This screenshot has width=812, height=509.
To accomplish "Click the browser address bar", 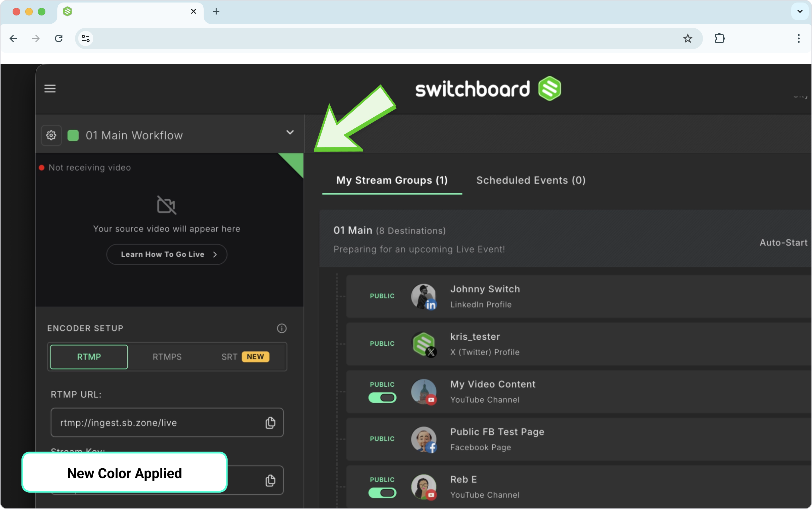I will click(389, 38).
